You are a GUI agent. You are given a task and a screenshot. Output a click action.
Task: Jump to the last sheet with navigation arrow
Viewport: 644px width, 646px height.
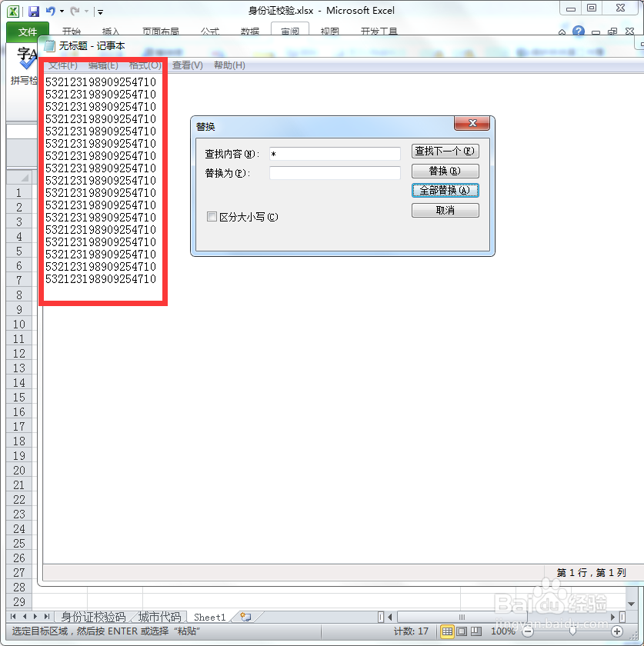click(47, 617)
